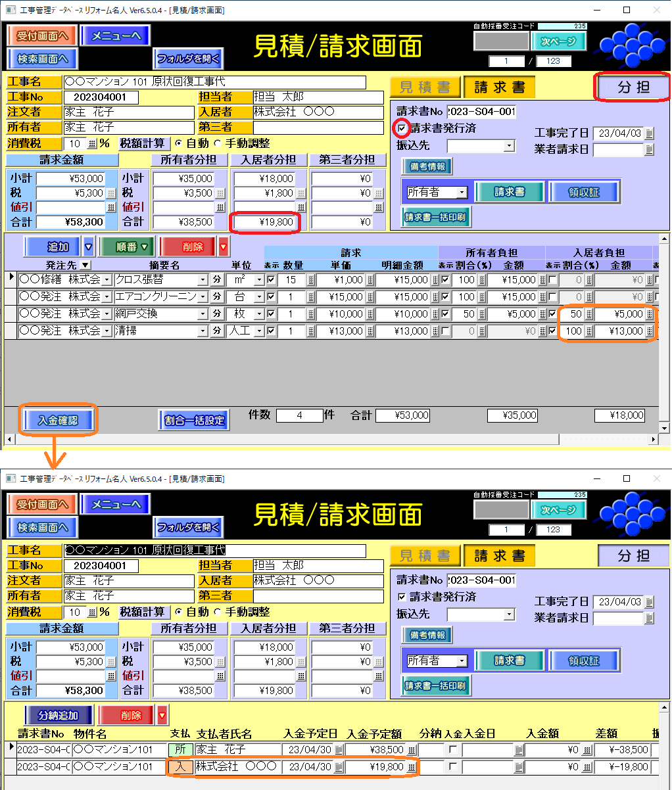Click calculator icon beside エアコンクリーニング 明細金額
This screenshot has width=672, height=790.
click(x=435, y=297)
